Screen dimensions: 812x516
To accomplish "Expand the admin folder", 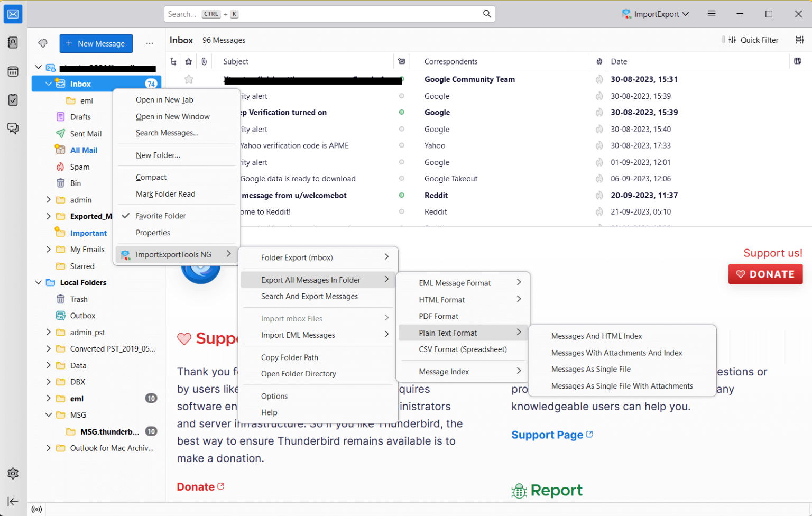I will 48,200.
